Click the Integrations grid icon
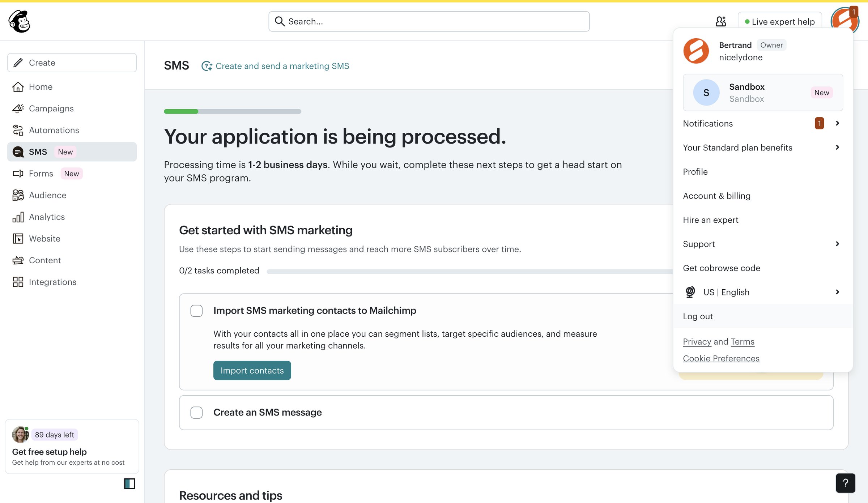This screenshot has height=503, width=868. [18, 282]
